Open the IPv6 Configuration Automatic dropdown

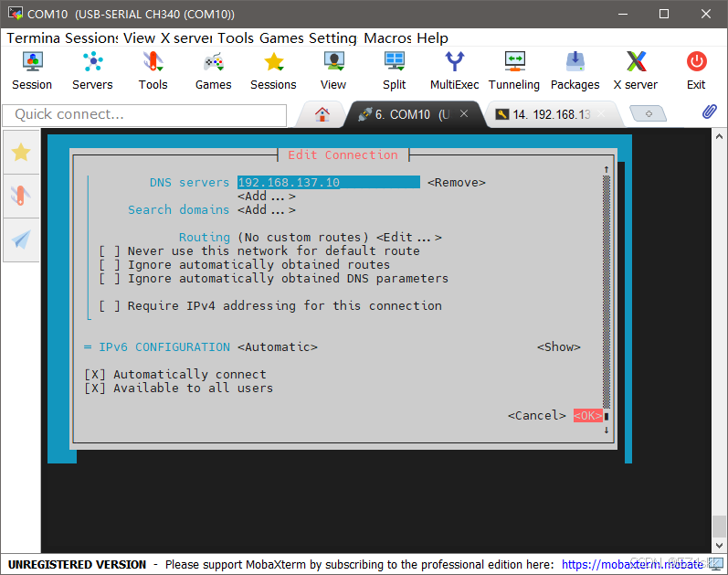pyautogui.click(x=277, y=346)
